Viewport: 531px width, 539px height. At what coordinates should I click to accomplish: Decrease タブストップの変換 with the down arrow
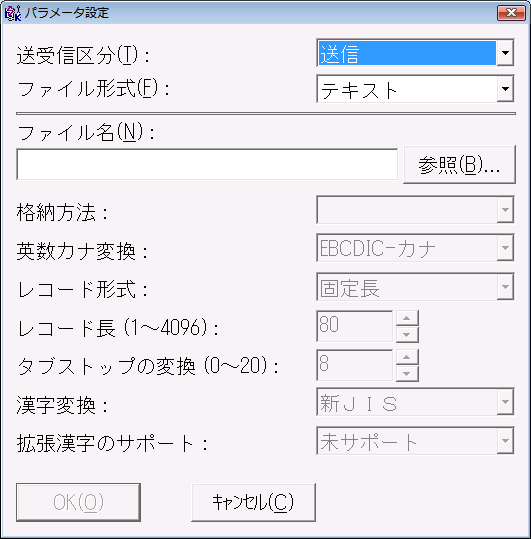(407, 373)
